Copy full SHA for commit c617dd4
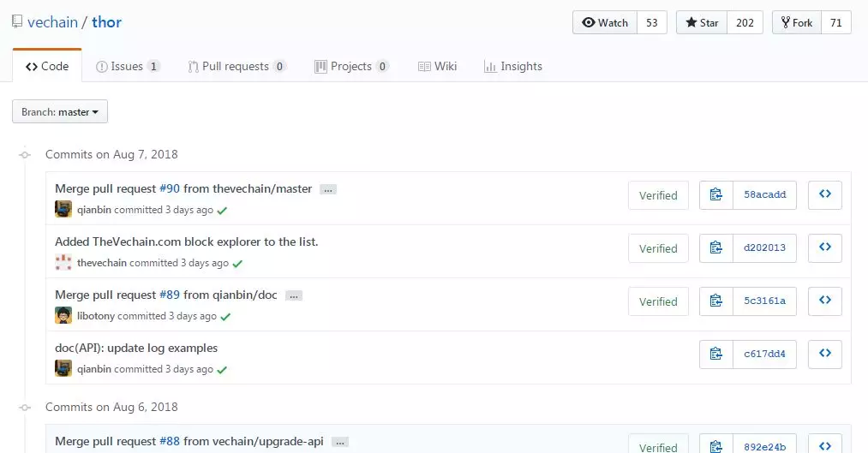Screen dimensions: 868x453 click(x=715, y=354)
